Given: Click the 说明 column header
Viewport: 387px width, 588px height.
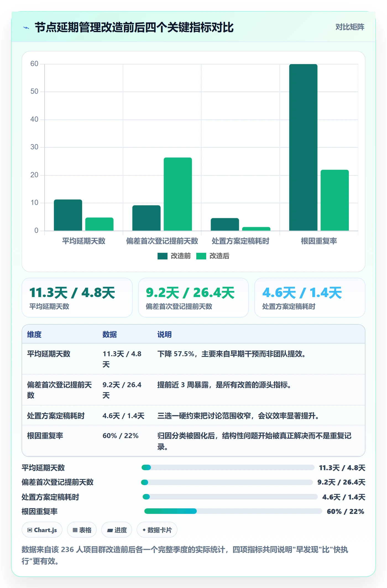Looking at the screenshot, I should coord(164,335).
